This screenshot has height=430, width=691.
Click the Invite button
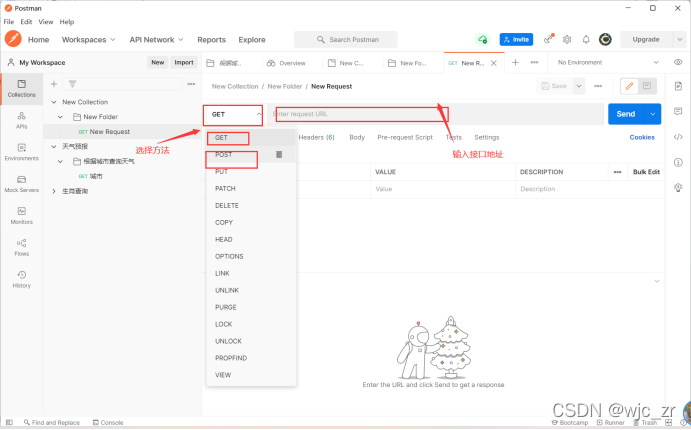pyautogui.click(x=516, y=39)
